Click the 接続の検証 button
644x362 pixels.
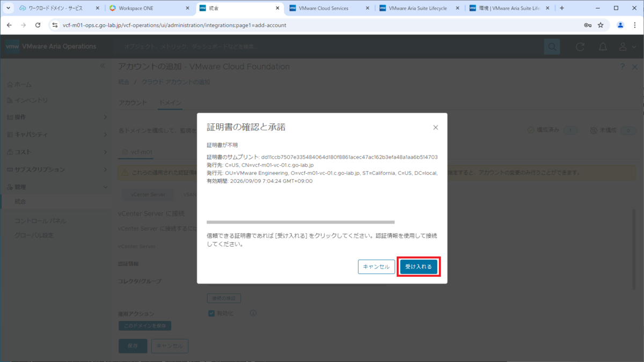click(224, 298)
